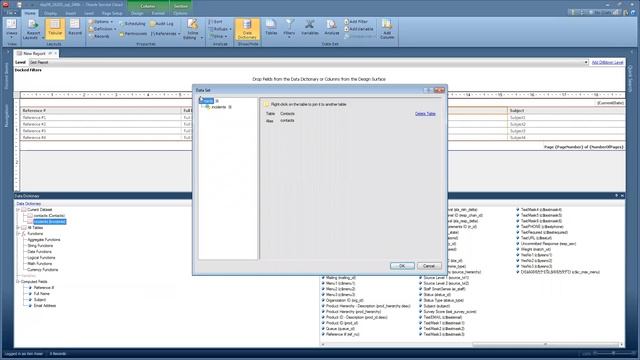Open the Slice dropdown in the Analyze group
This screenshot has width=640, height=360.
pos(218,36)
